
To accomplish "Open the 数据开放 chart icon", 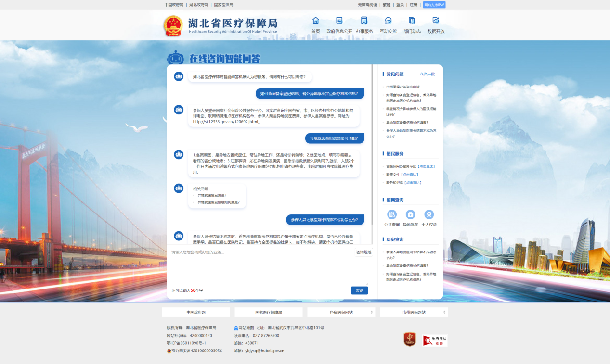I will tap(436, 21).
